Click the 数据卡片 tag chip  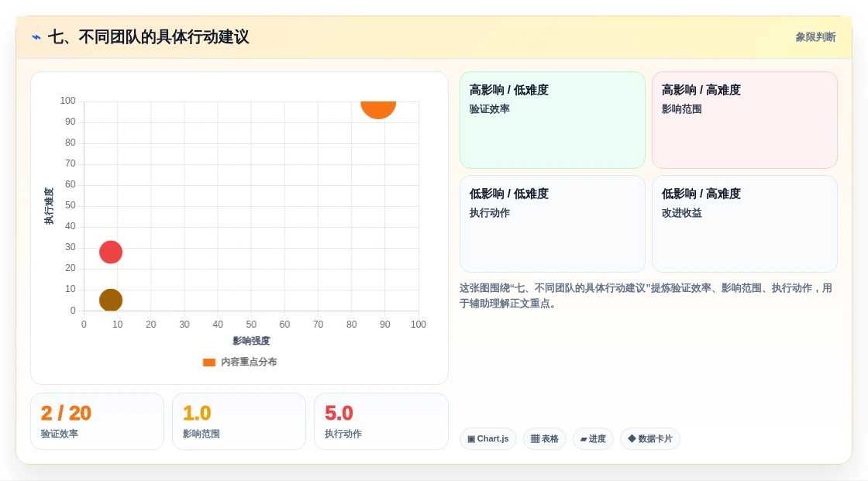click(x=650, y=439)
